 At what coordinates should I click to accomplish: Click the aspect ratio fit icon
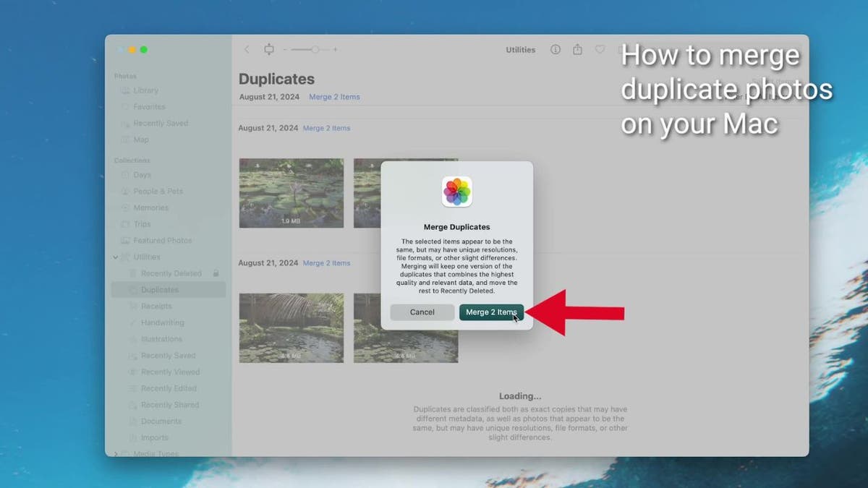click(269, 50)
